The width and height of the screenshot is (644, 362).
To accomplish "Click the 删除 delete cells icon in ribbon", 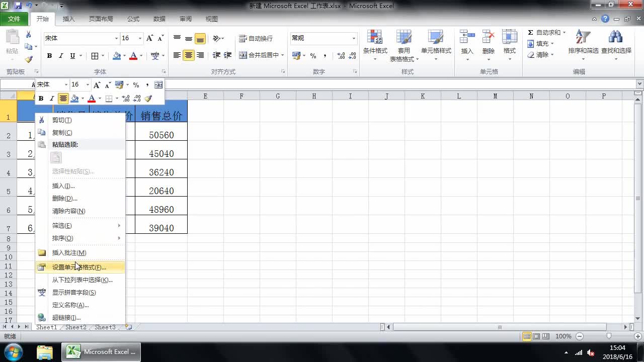I will click(x=489, y=37).
